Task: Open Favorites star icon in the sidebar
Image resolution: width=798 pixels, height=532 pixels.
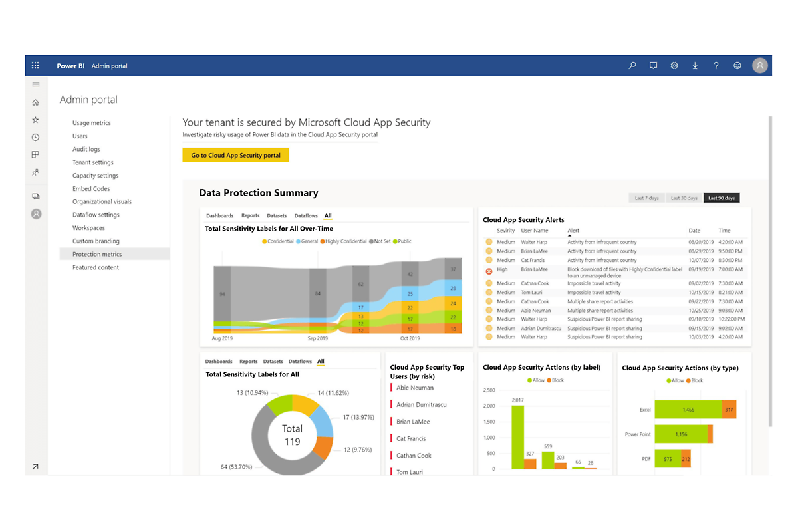Action: tap(36, 120)
